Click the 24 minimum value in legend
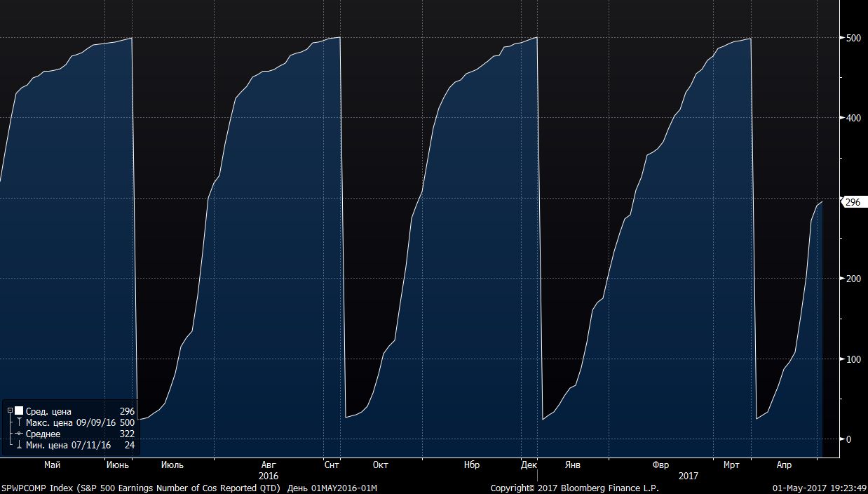The height and width of the screenshot is (494, 868). 130,445
